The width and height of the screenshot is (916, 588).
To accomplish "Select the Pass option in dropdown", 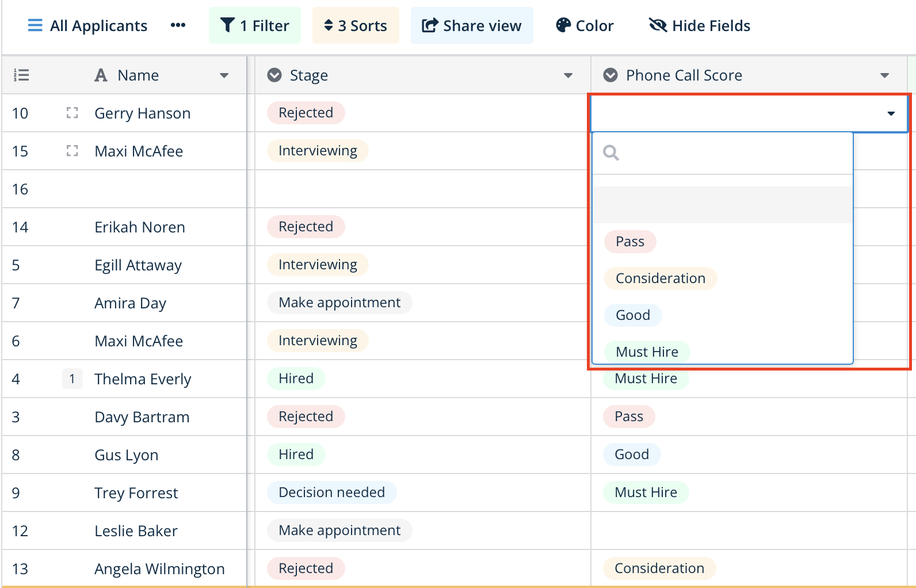I will [x=630, y=242].
